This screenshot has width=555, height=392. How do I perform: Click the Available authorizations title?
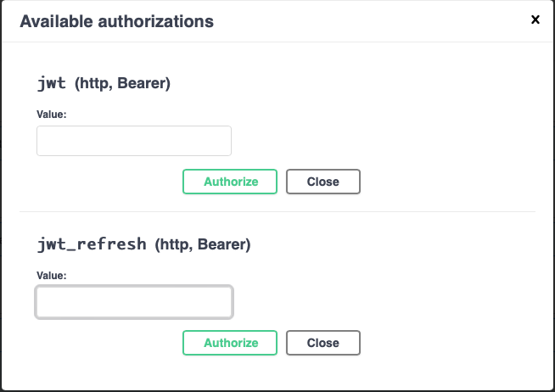(117, 21)
